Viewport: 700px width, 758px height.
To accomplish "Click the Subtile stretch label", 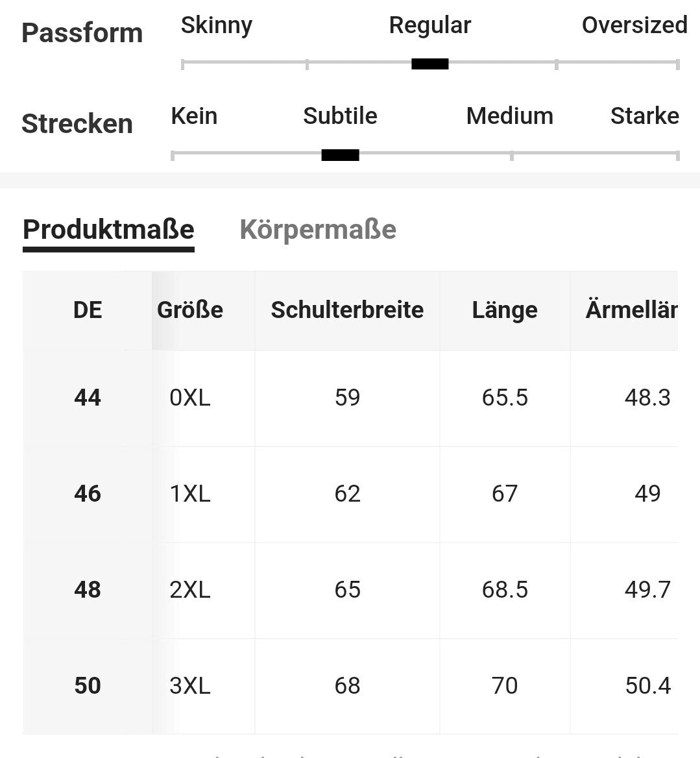I will [340, 116].
